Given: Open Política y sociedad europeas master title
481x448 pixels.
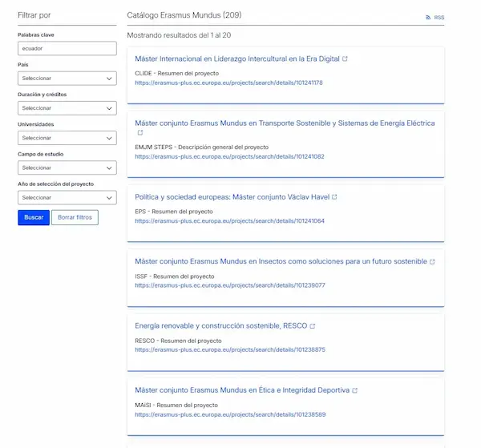Looking at the screenshot, I should (232, 197).
